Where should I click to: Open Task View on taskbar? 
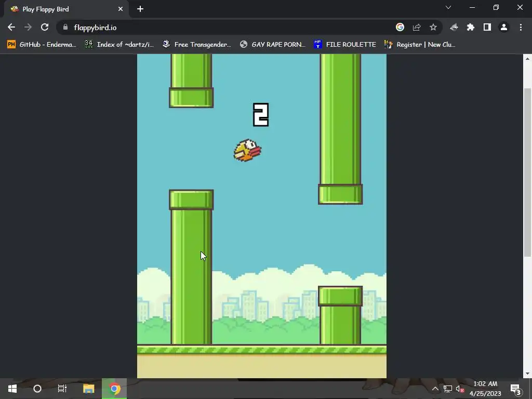tap(62, 389)
